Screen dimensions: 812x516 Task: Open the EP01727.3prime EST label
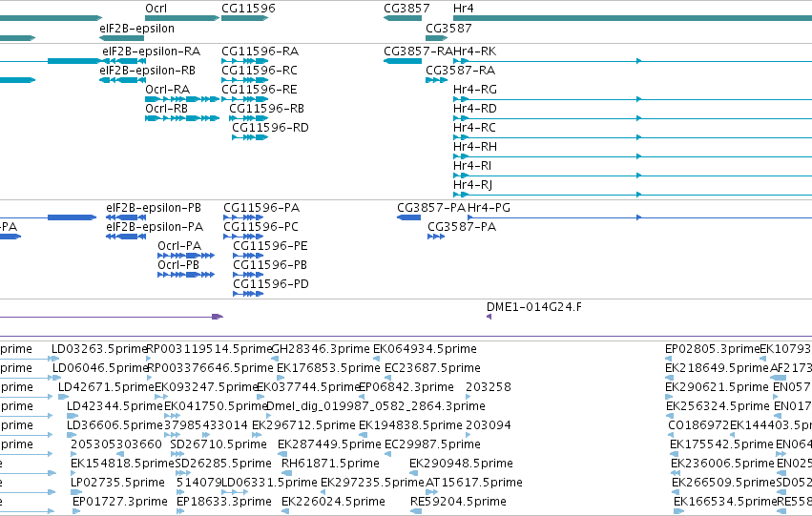119,502
